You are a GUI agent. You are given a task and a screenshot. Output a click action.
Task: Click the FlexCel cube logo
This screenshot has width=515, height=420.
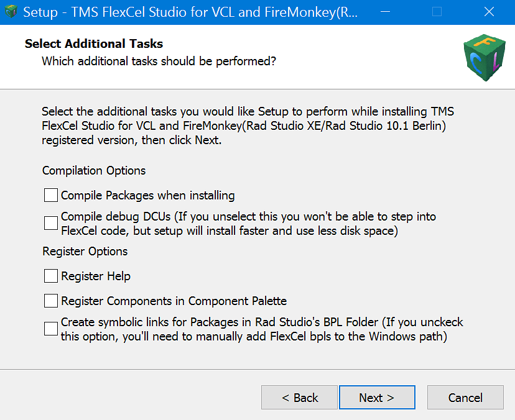(x=485, y=57)
